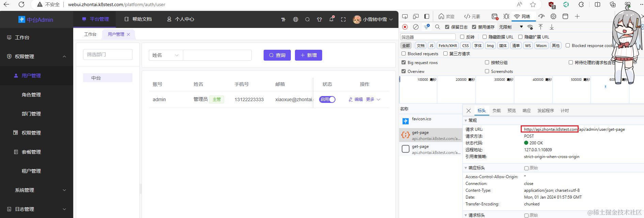Enable the Screenshots checkbox

[x=487, y=71]
